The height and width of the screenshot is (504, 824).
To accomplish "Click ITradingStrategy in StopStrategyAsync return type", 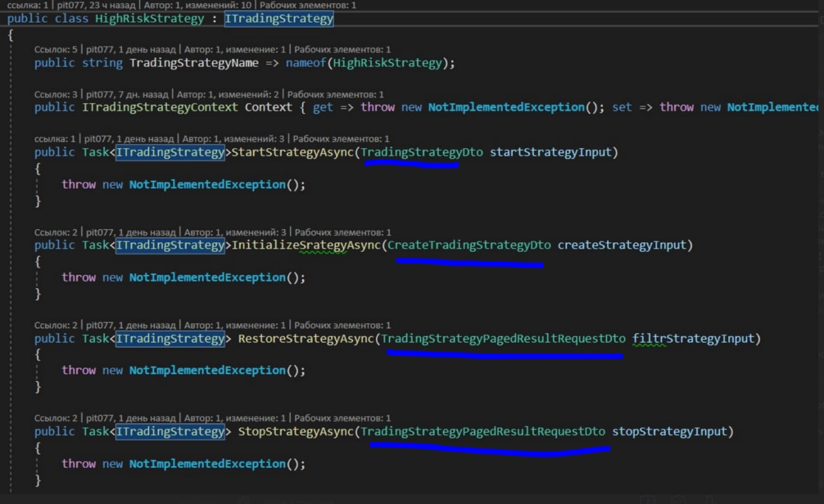I will (x=170, y=431).
